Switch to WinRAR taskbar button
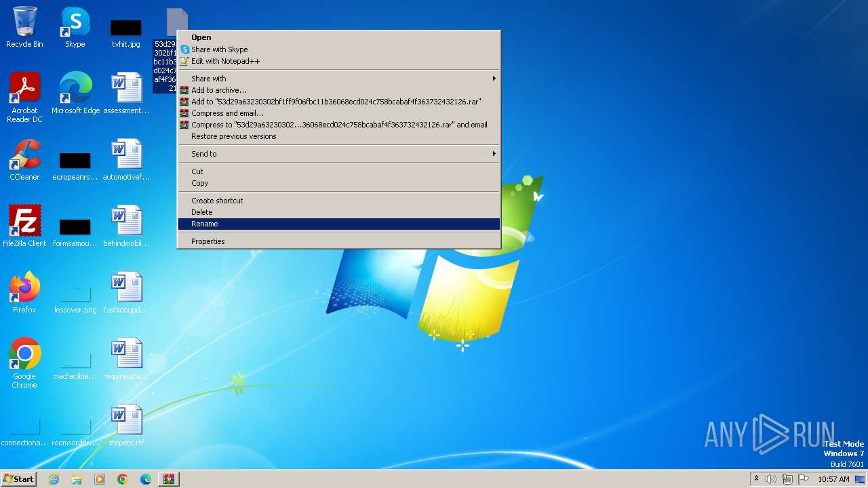Image resolution: width=868 pixels, height=488 pixels. pyautogui.click(x=169, y=479)
